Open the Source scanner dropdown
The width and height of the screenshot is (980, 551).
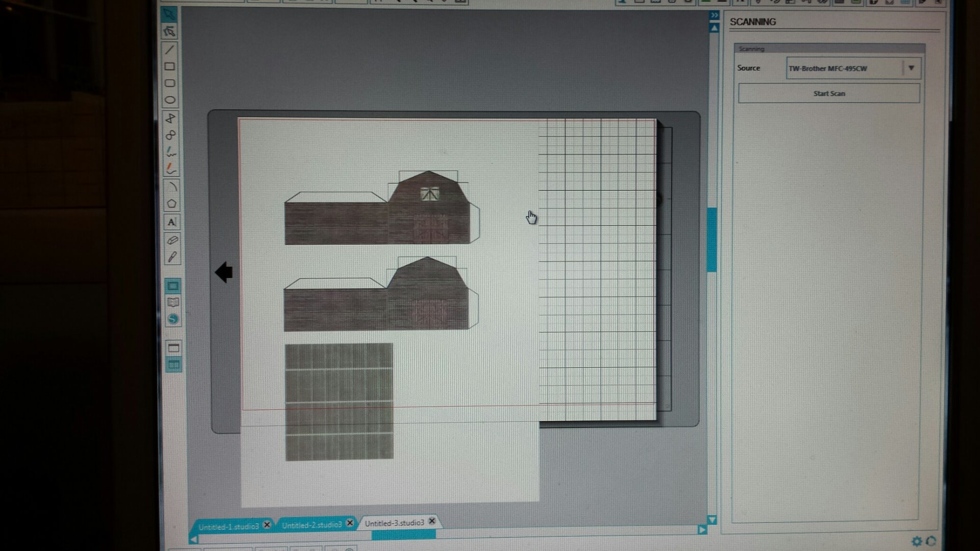tap(853, 68)
